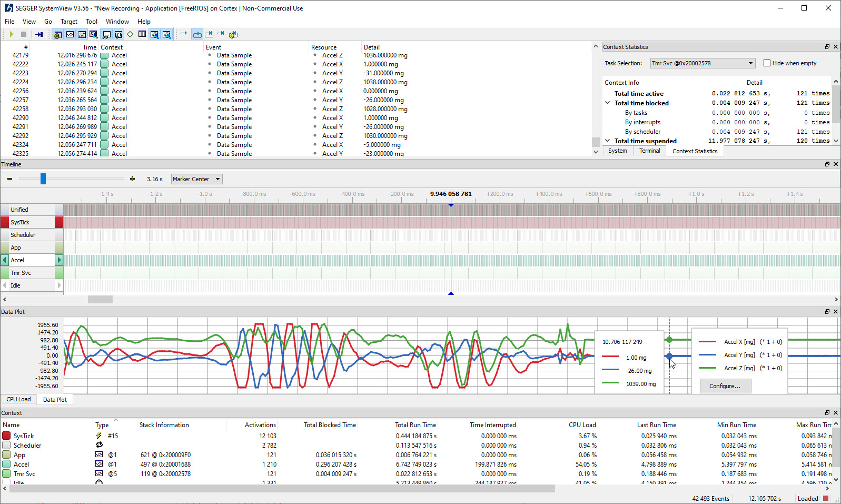Click the zoom in plus icon in Timeline
This screenshot has height=504, width=841.
(132, 179)
